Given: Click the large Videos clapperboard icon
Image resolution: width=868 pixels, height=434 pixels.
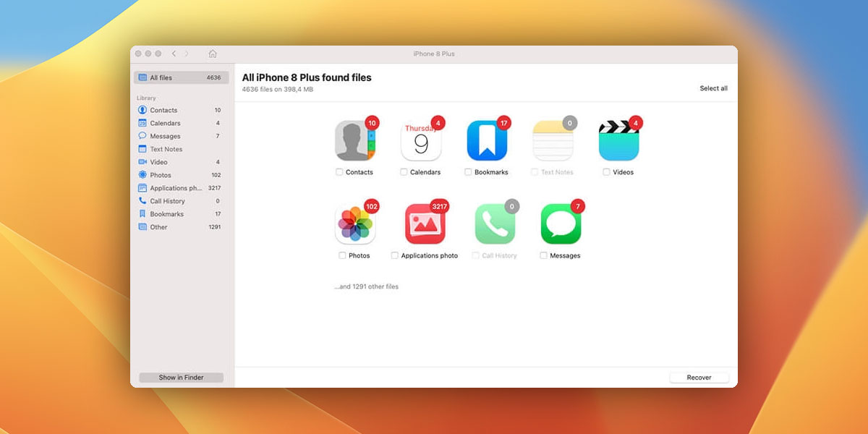Looking at the screenshot, I should (x=618, y=140).
